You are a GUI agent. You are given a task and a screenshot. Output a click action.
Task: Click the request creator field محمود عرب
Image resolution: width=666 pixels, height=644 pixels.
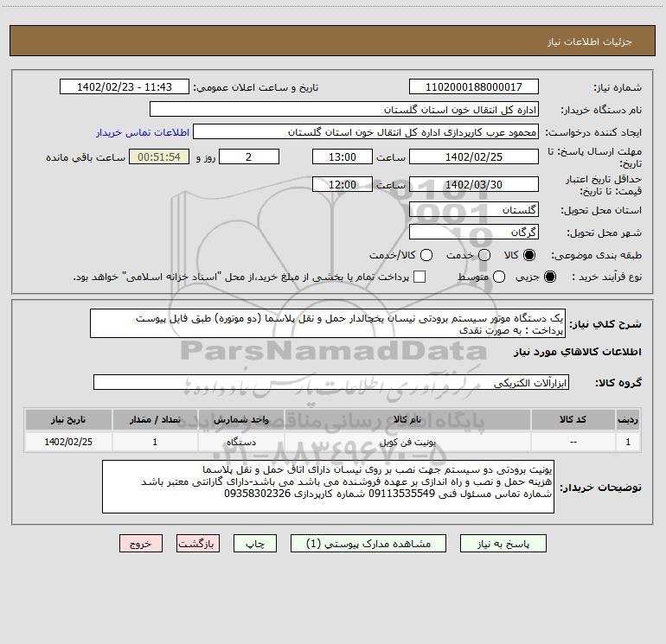point(366,131)
